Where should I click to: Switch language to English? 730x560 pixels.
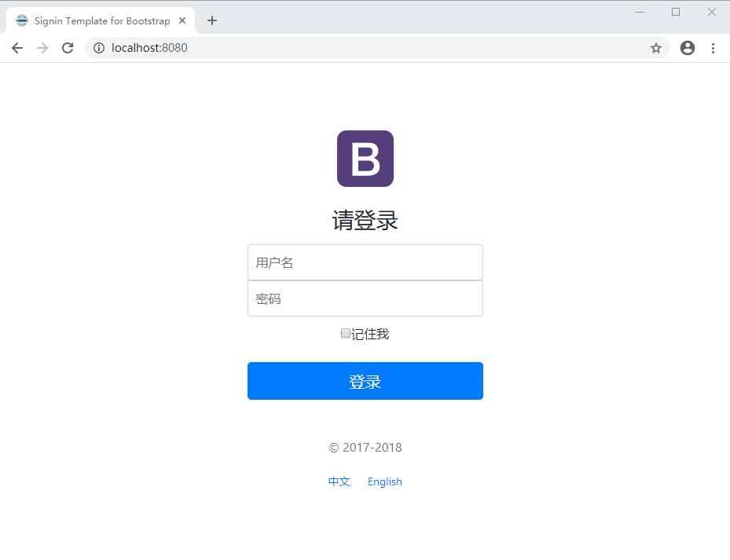tap(385, 481)
